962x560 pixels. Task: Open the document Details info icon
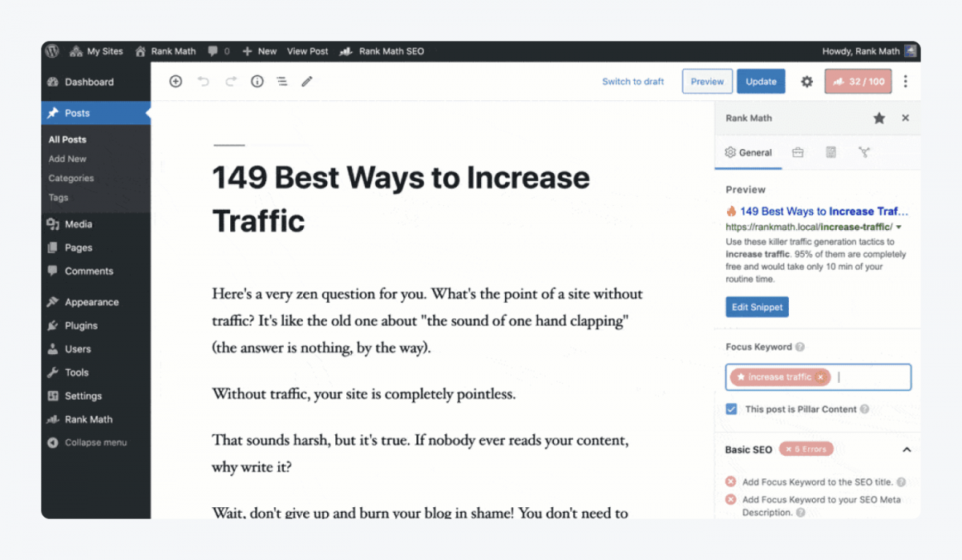(257, 81)
